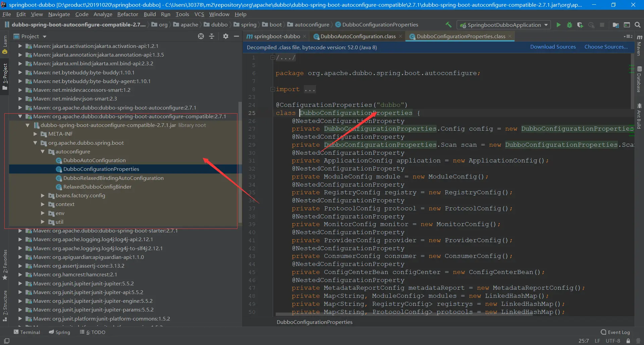
Task: Expand the beans.factory.config package
Action: pyautogui.click(x=43, y=195)
